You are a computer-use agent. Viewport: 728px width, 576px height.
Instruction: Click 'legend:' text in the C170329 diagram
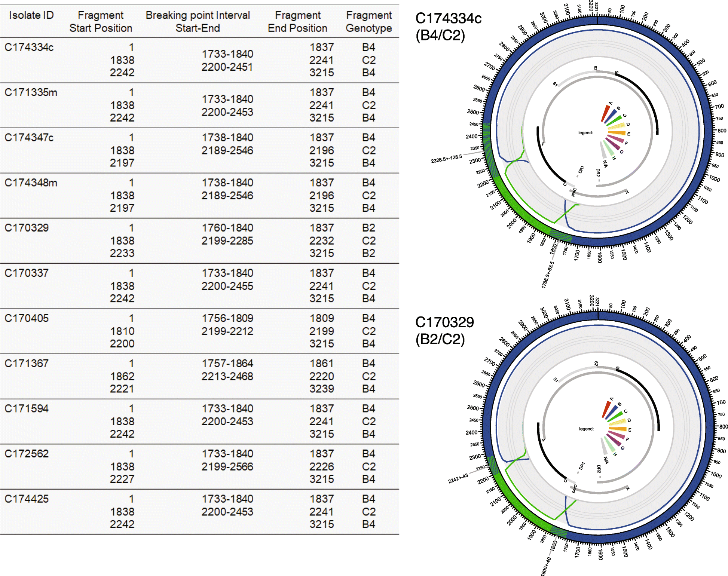[586, 429]
